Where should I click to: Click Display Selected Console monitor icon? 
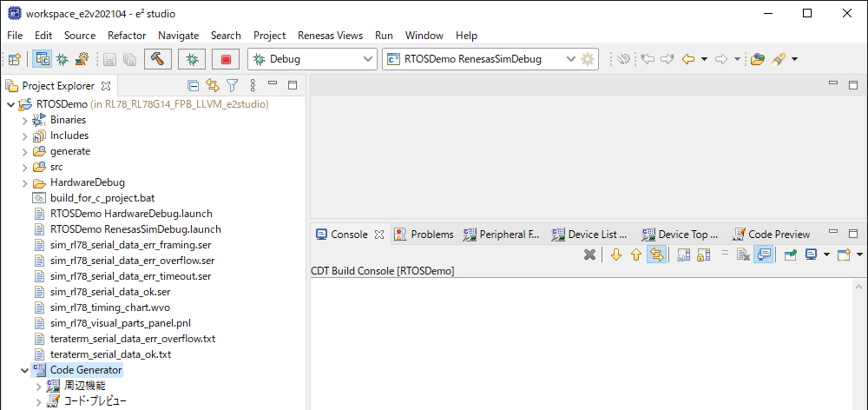point(812,255)
